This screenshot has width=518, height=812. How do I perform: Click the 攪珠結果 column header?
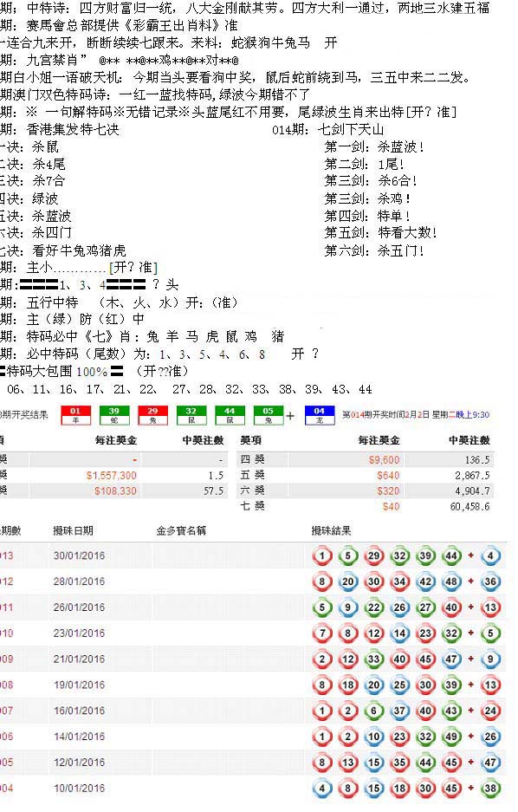point(331,531)
